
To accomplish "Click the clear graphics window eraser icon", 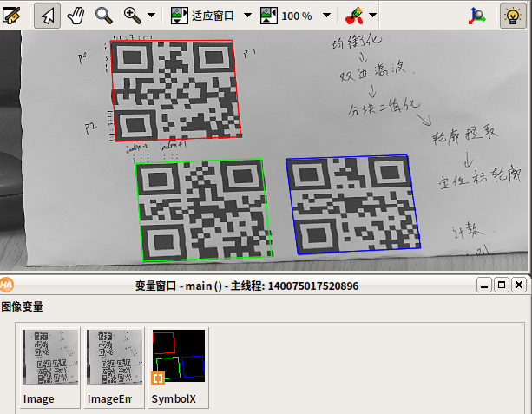I will 12,16.
